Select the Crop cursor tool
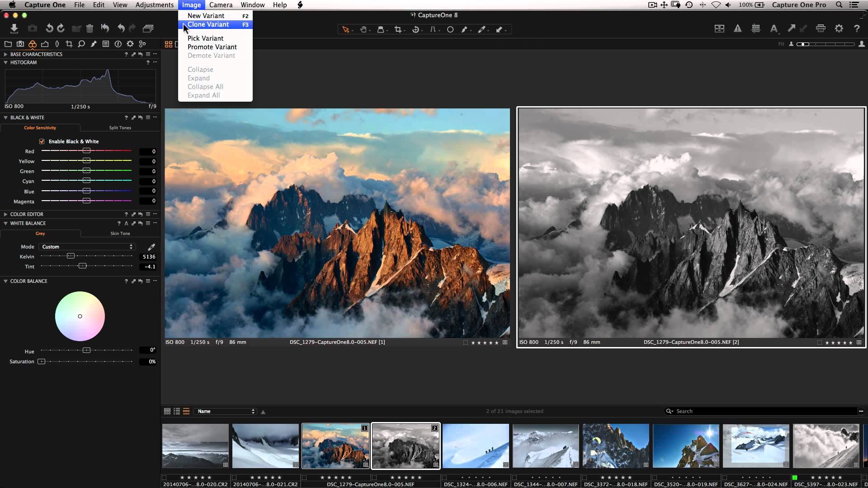Viewport: 868px width, 488px height. [x=398, y=29]
